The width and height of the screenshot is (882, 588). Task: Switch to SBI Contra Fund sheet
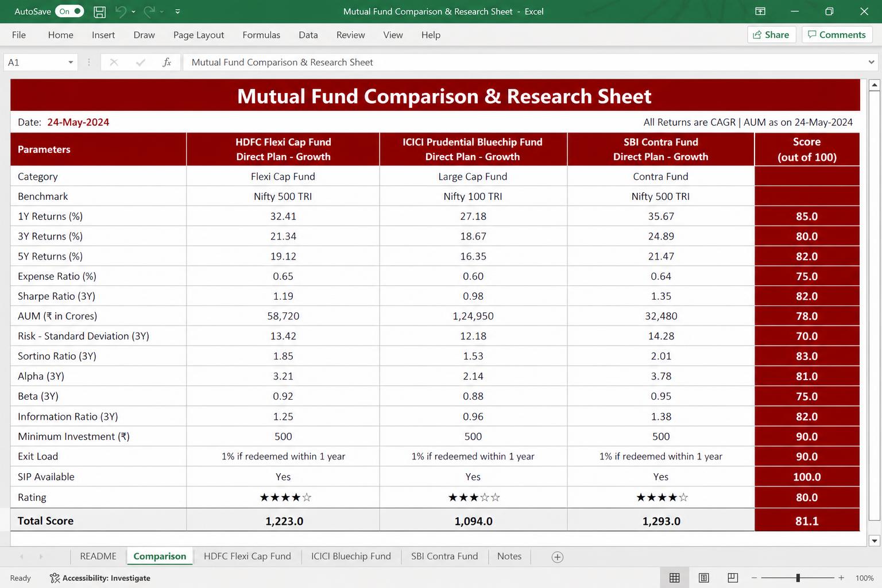point(444,556)
